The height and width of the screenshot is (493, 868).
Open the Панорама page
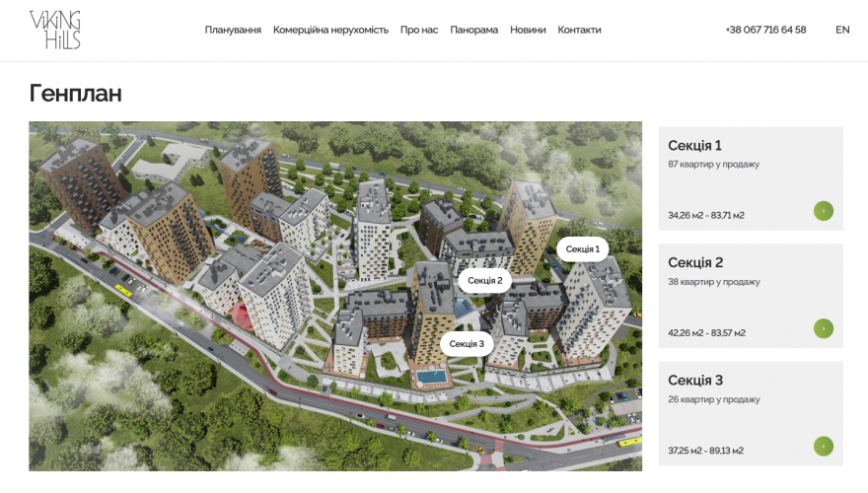coord(473,30)
